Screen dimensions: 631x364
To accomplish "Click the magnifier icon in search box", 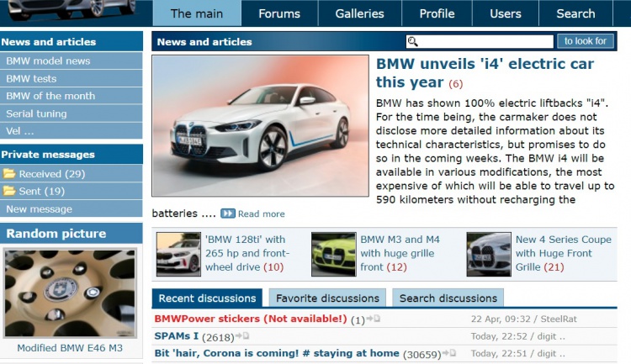I will click(x=412, y=41).
